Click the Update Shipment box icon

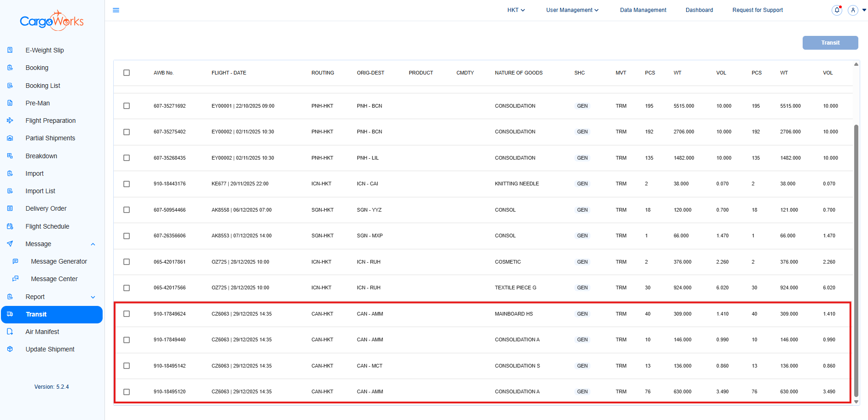point(10,349)
